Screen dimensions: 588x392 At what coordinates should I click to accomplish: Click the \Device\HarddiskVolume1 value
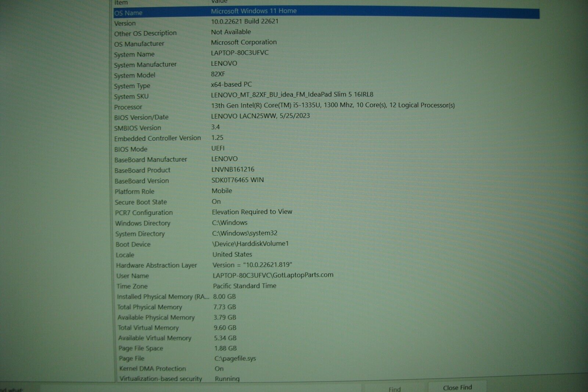click(251, 244)
